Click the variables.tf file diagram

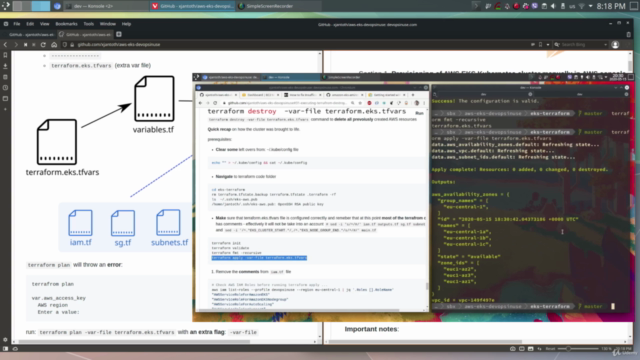coord(154,99)
